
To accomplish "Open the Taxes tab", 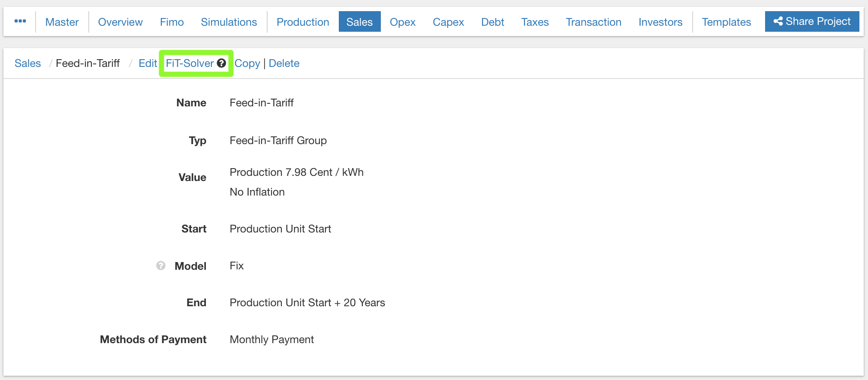I will click(x=535, y=22).
